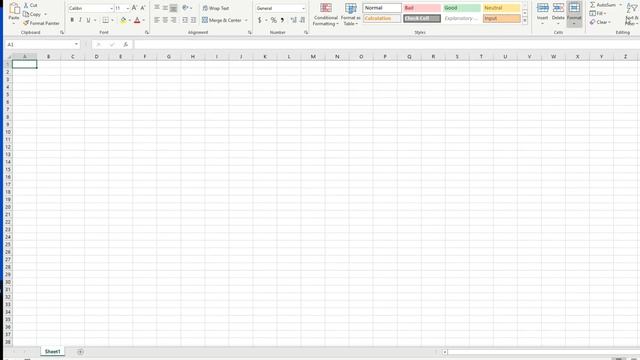Open the font size dropdown
Screen dimensions: 640x360
127,9
